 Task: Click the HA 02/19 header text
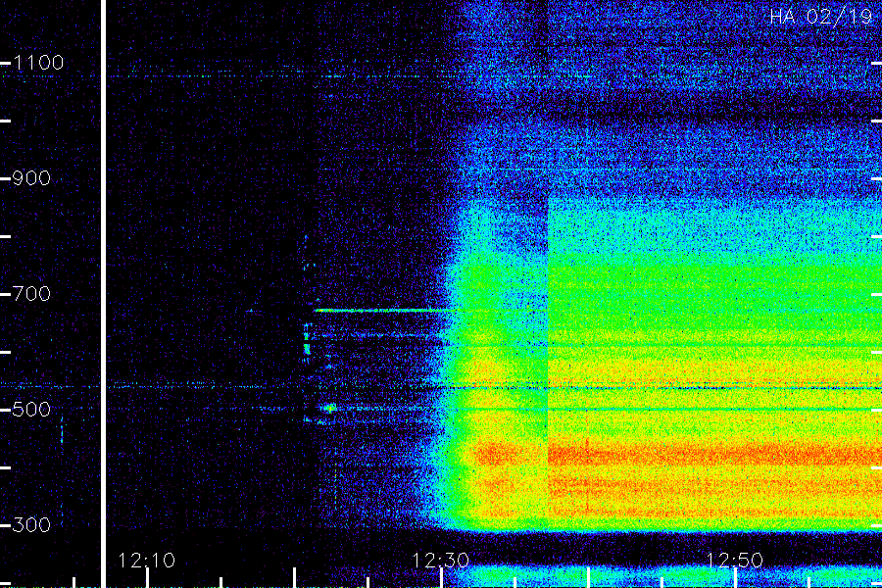point(822,16)
